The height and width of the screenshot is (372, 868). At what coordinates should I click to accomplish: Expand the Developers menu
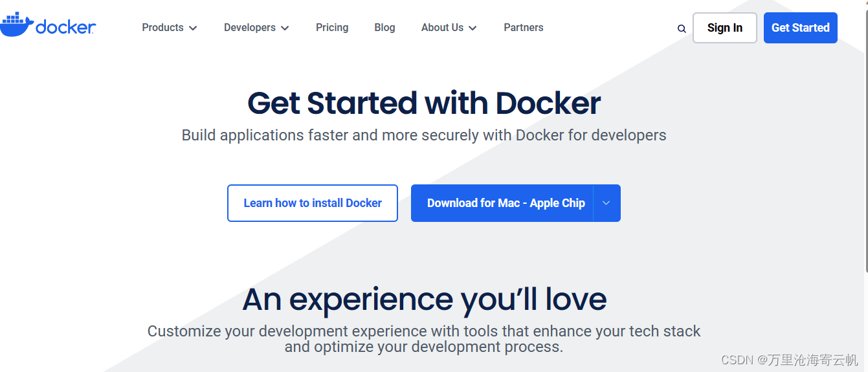256,28
